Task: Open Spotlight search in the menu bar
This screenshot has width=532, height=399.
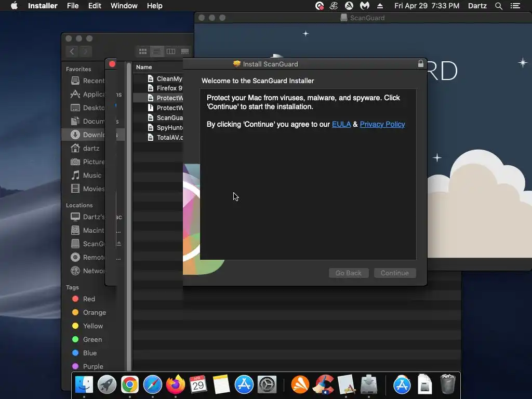Action: click(498, 6)
